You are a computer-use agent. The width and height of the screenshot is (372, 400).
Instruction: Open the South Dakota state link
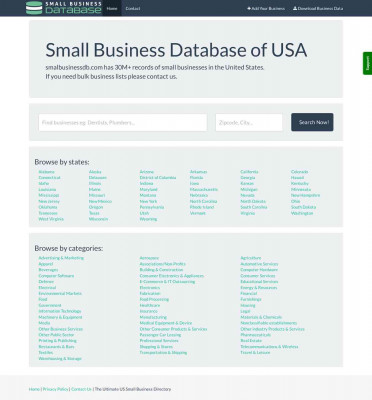(303, 207)
